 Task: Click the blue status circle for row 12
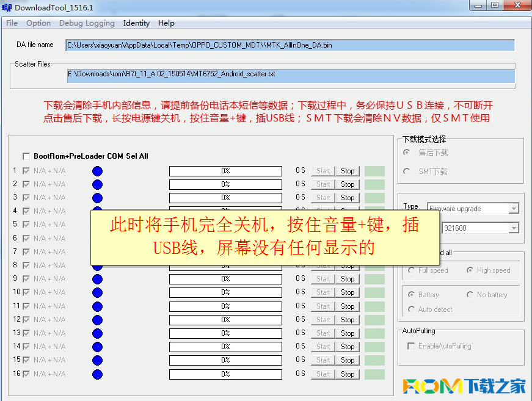click(97, 320)
